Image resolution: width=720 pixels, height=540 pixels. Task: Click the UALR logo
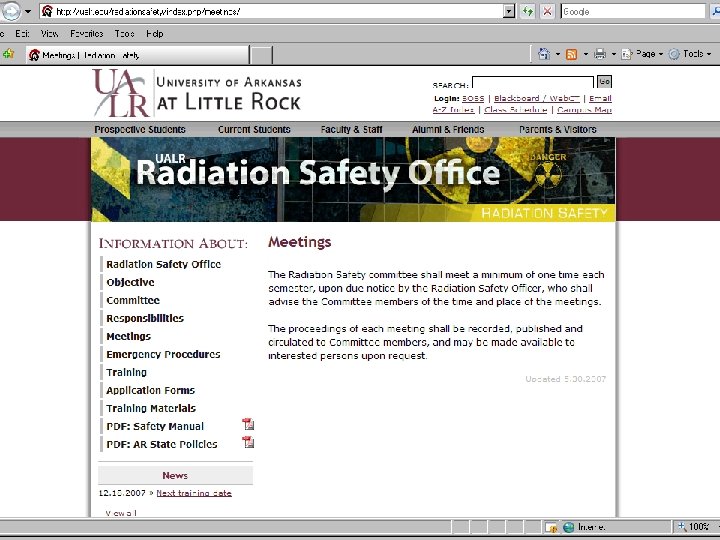tap(197, 93)
